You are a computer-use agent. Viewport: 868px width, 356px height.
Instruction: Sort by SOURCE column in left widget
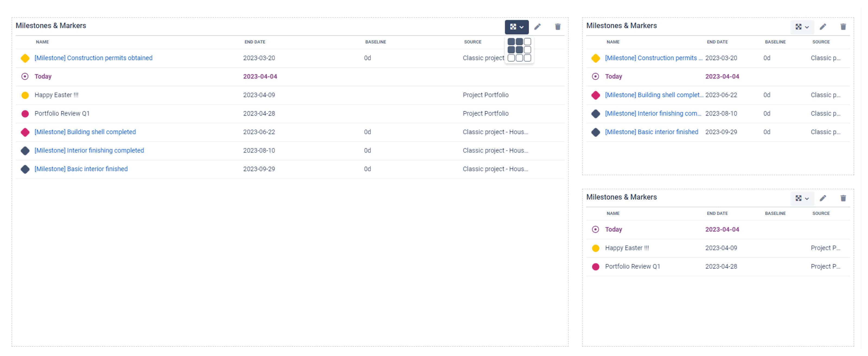(473, 42)
